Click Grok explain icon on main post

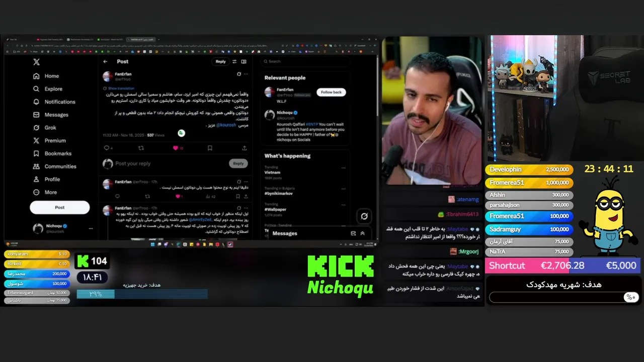coord(239,74)
